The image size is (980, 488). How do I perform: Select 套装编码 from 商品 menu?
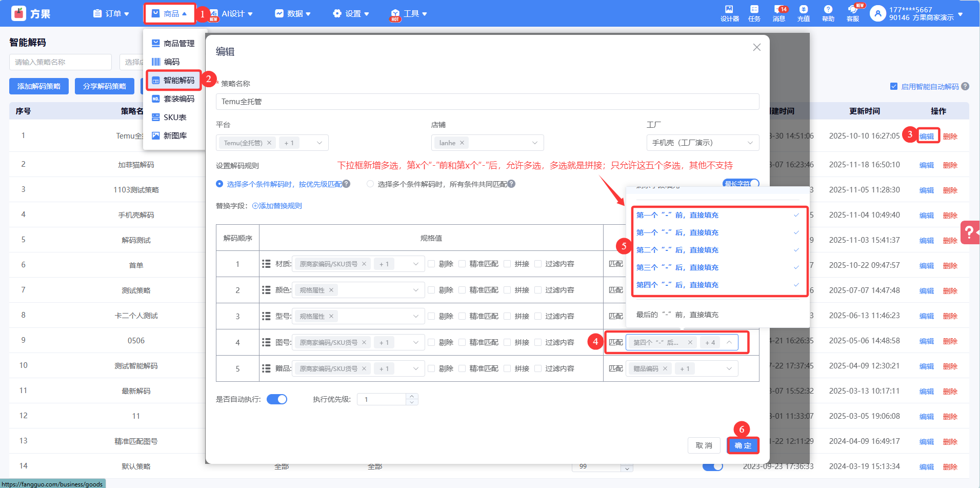click(178, 99)
